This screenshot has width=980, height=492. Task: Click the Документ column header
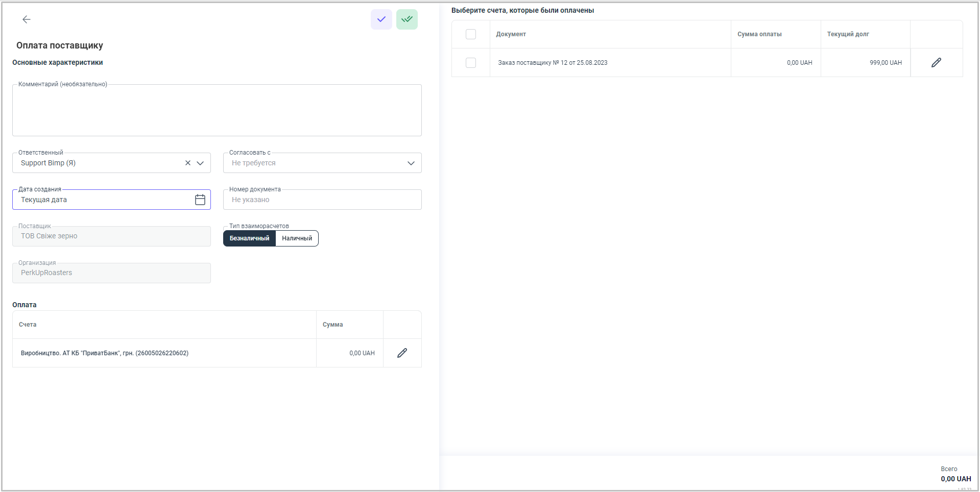tap(511, 34)
